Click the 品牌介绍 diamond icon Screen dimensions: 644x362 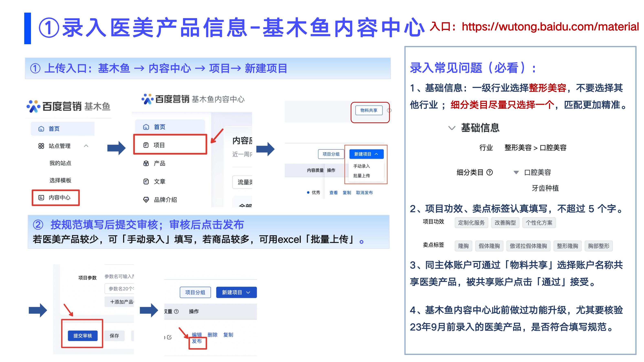point(146,200)
